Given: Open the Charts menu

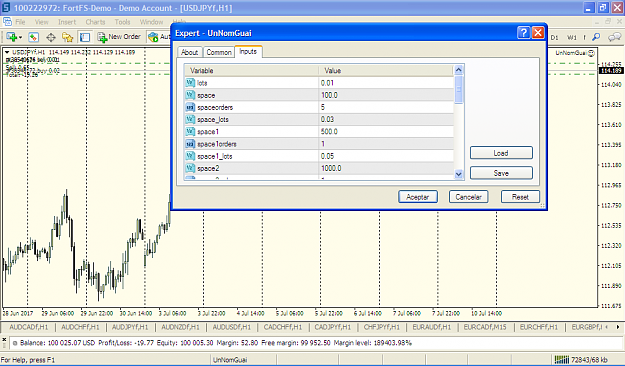Looking at the screenshot, I should (95, 22).
